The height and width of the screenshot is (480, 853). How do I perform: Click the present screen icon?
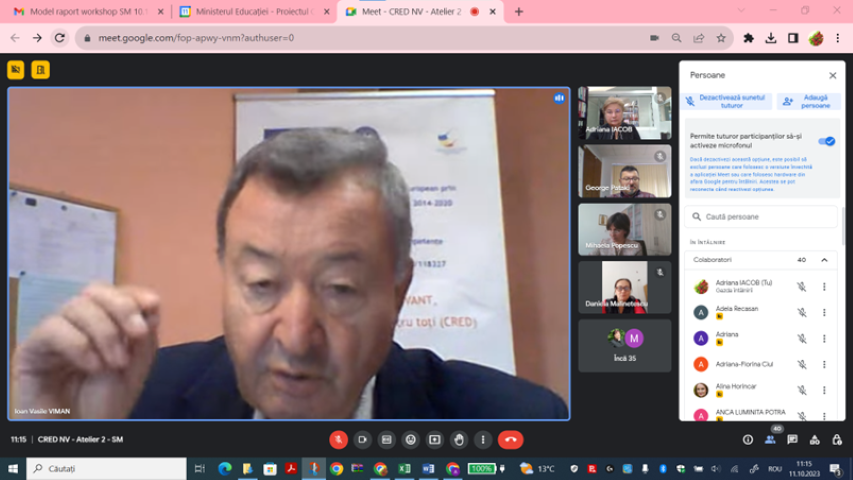[435, 440]
